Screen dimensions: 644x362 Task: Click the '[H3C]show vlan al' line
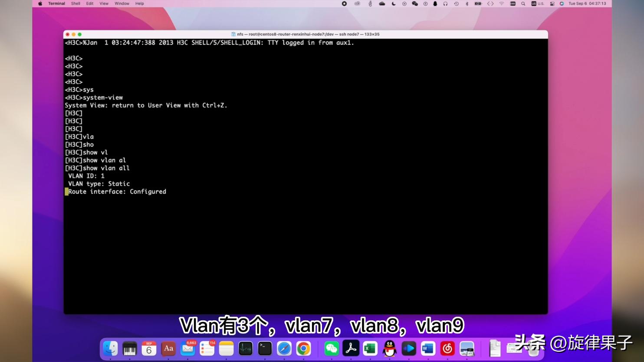click(95, 160)
